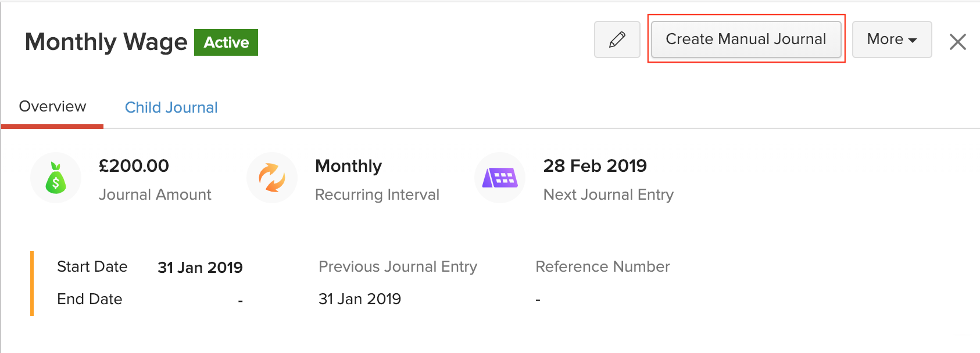Viewport: 980px width, 353px height.
Task: Click the Monthly Wage title
Action: (106, 42)
